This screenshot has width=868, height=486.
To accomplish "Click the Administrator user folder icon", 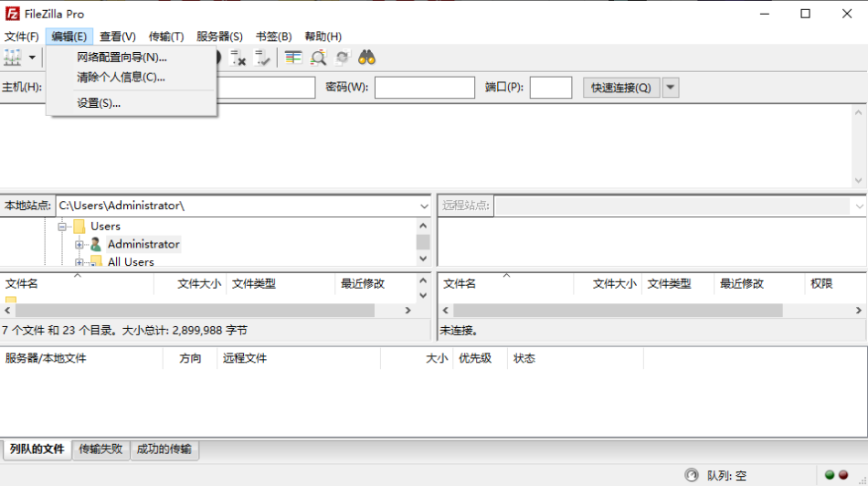I will (x=96, y=244).
